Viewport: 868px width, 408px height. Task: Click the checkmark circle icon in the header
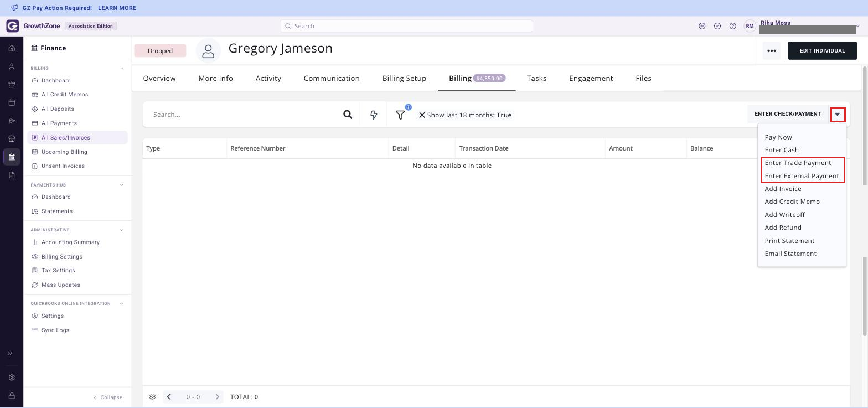point(717,26)
